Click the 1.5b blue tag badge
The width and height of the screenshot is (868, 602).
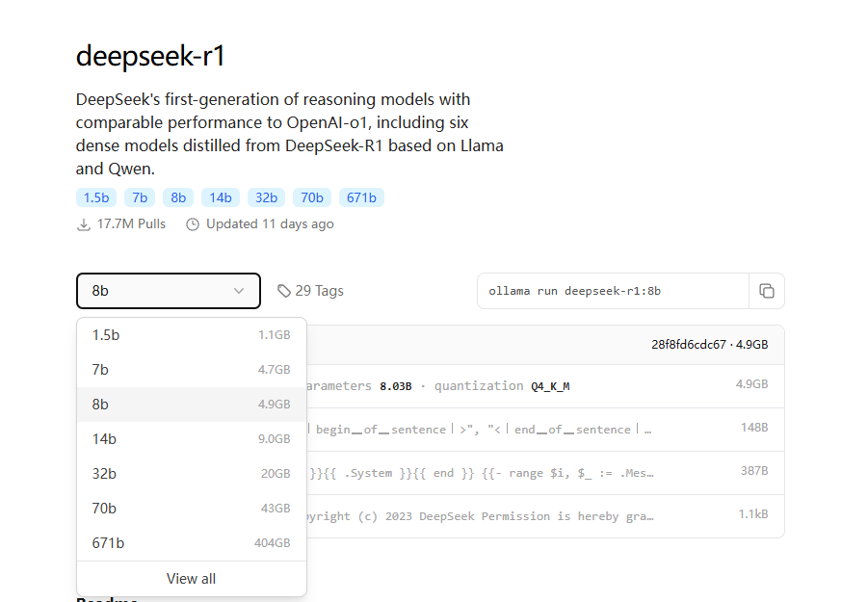point(96,197)
